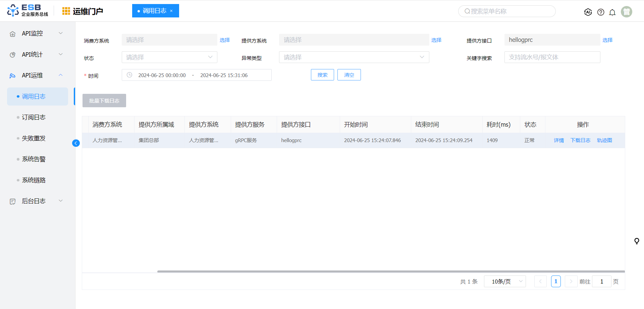The image size is (644, 309).
Task: Click the 搜索 button
Action: pos(322,75)
